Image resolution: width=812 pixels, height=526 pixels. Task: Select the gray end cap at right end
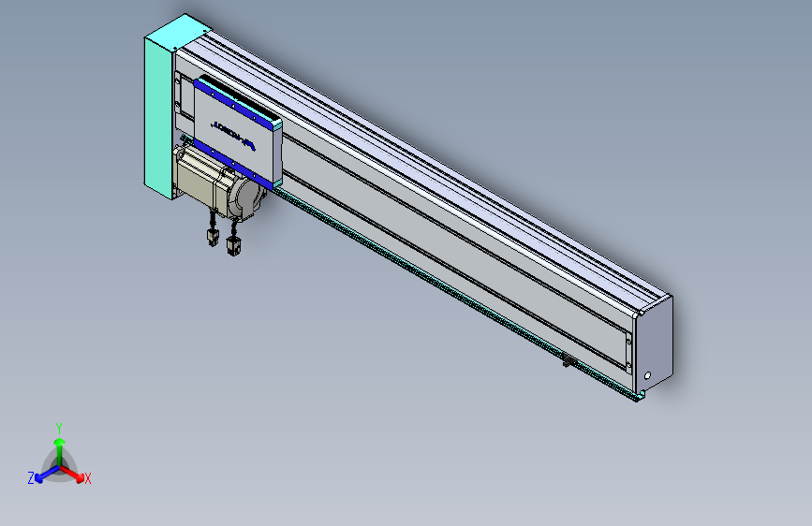654,345
